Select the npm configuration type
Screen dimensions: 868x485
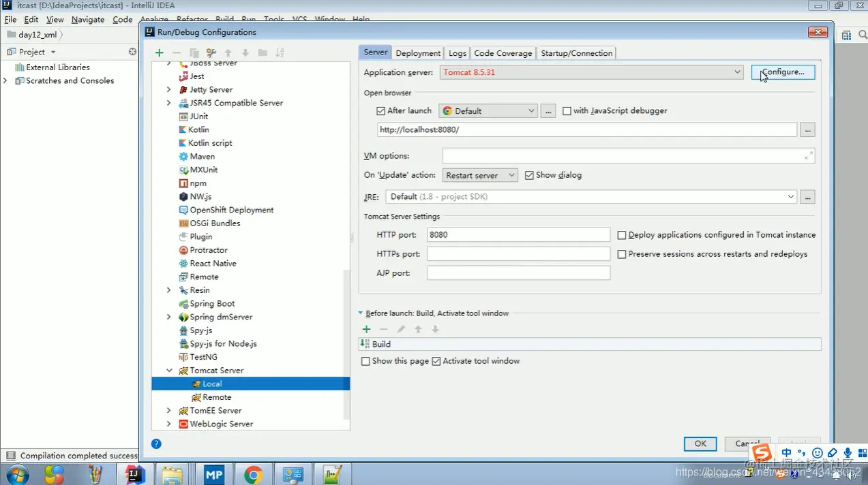[x=198, y=183]
